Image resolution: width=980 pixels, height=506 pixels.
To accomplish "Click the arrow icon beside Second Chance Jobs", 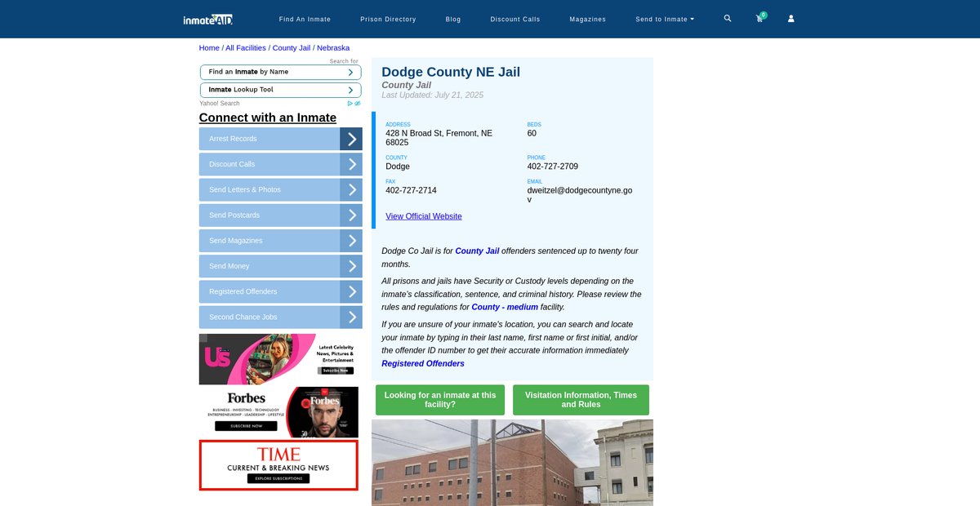I will (x=351, y=317).
